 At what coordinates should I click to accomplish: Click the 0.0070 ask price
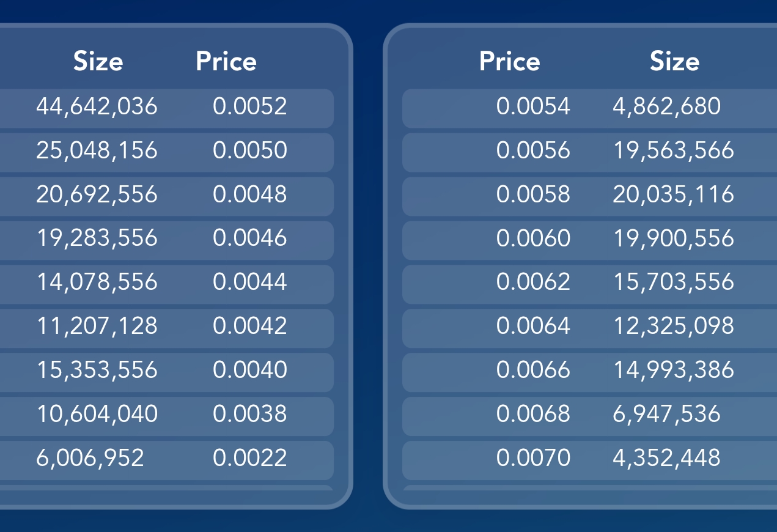(x=533, y=458)
